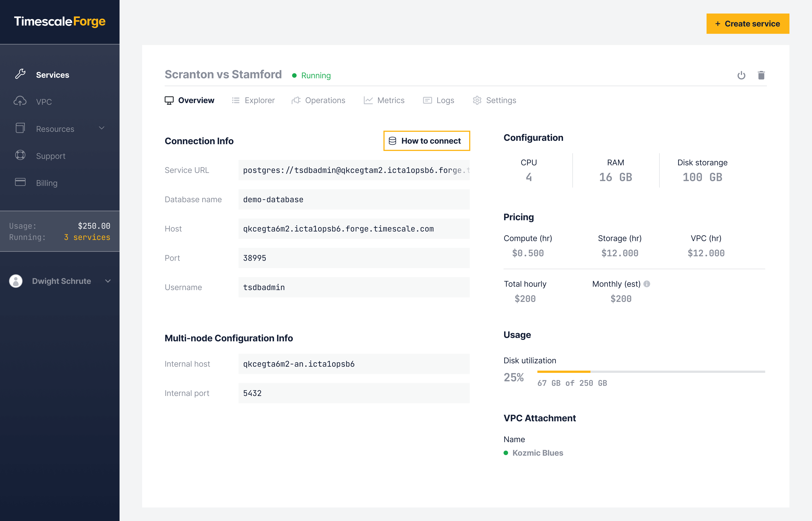Open the Kozmic Blues VPC link
The width and height of the screenshot is (812, 521).
[537, 453]
